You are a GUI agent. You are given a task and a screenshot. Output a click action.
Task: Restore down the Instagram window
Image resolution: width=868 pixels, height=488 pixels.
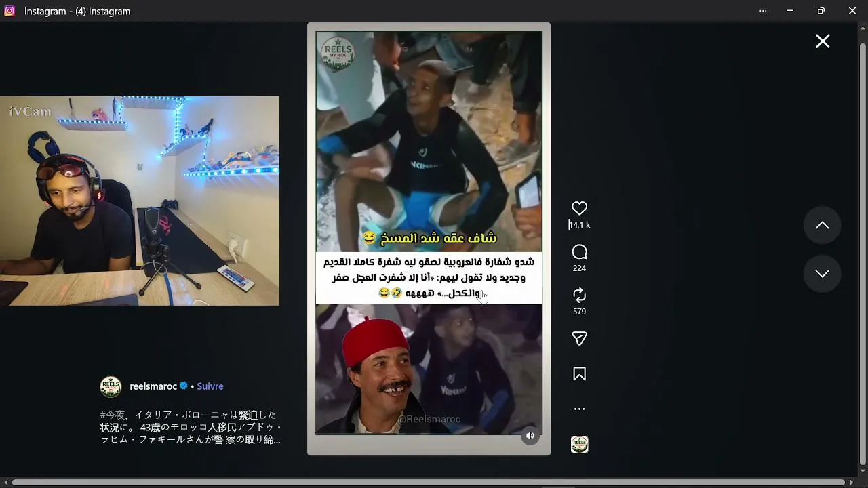pos(821,11)
